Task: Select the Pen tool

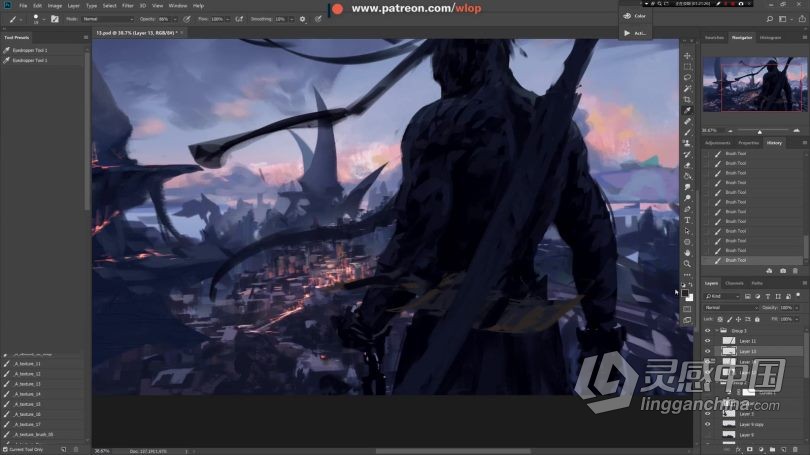Action: pos(687,209)
